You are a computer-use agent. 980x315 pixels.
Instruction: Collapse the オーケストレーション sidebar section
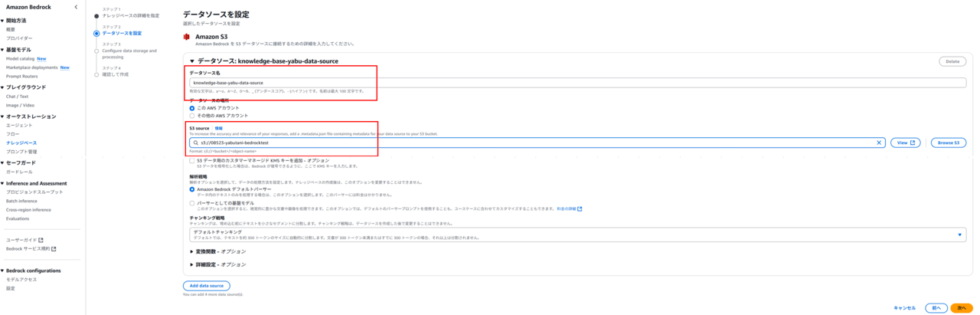pyautogui.click(x=2, y=116)
